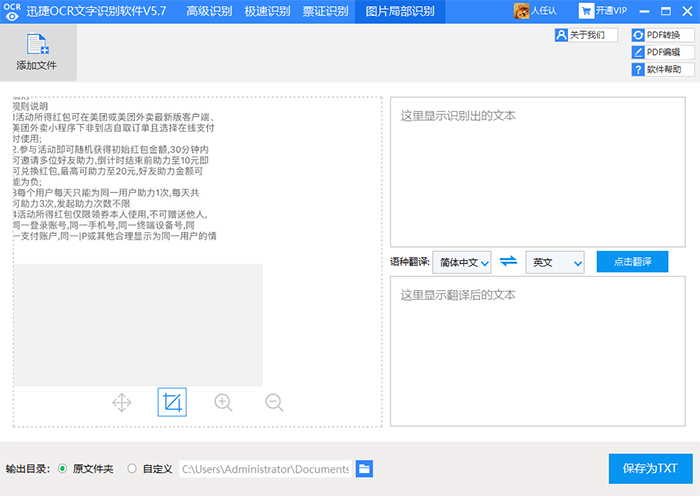Click the output directory path field
This screenshot has width=700, height=496.
click(265, 469)
